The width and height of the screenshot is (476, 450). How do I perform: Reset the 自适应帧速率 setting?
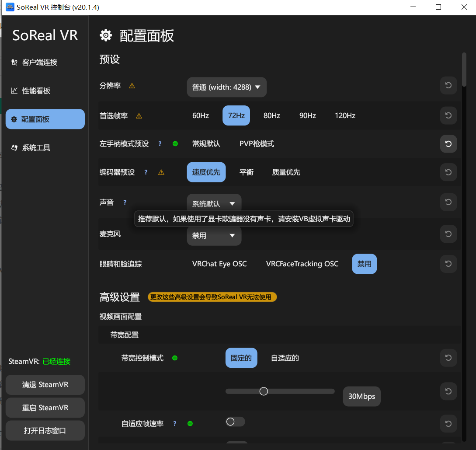tap(448, 423)
